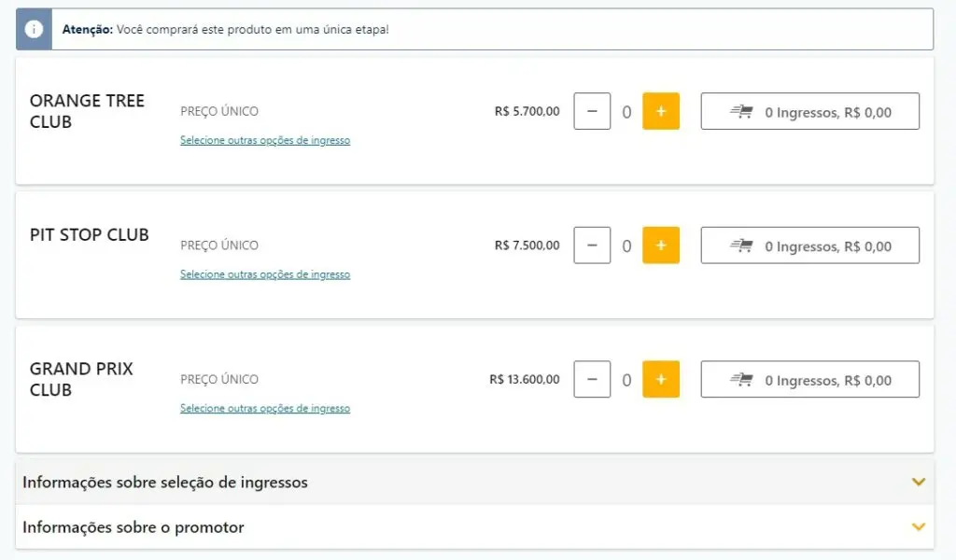Select the PREÇO ÚNICO label for Pit Stop Club
Screen dimensions: 956x560
(x=219, y=245)
